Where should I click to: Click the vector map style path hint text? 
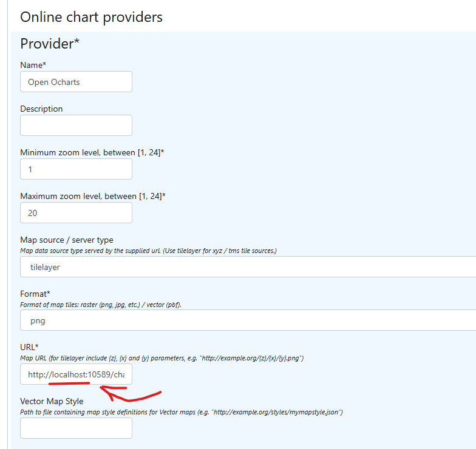(x=182, y=412)
